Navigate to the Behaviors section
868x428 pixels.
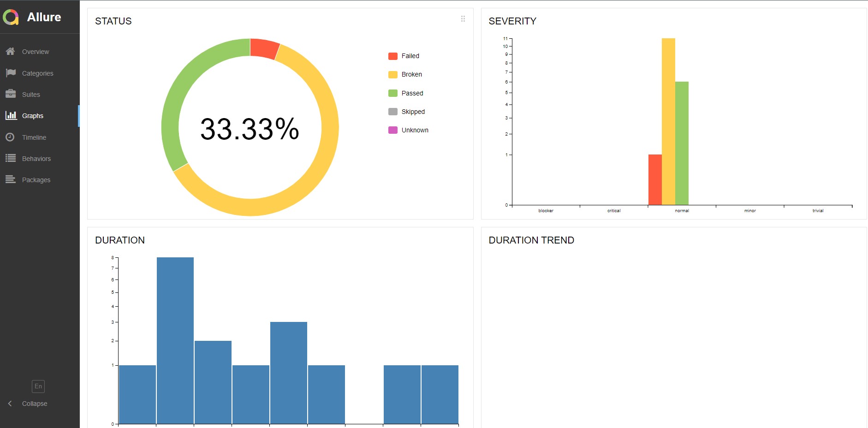36,158
